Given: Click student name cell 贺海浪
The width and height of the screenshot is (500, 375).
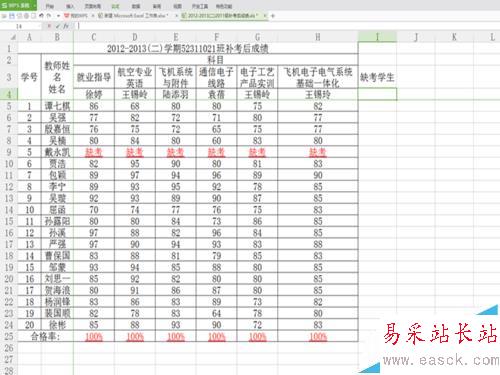Looking at the screenshot, I should point(57,290).
